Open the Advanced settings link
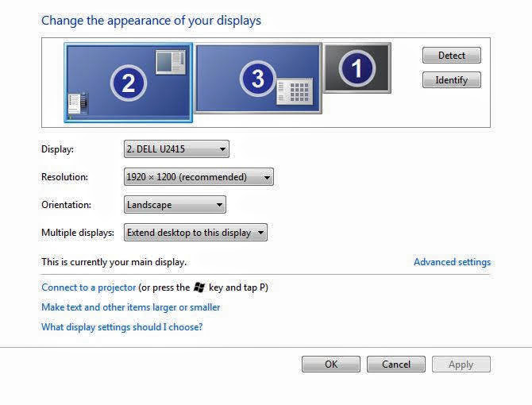 pyautogui.click(x=452, y=262)
